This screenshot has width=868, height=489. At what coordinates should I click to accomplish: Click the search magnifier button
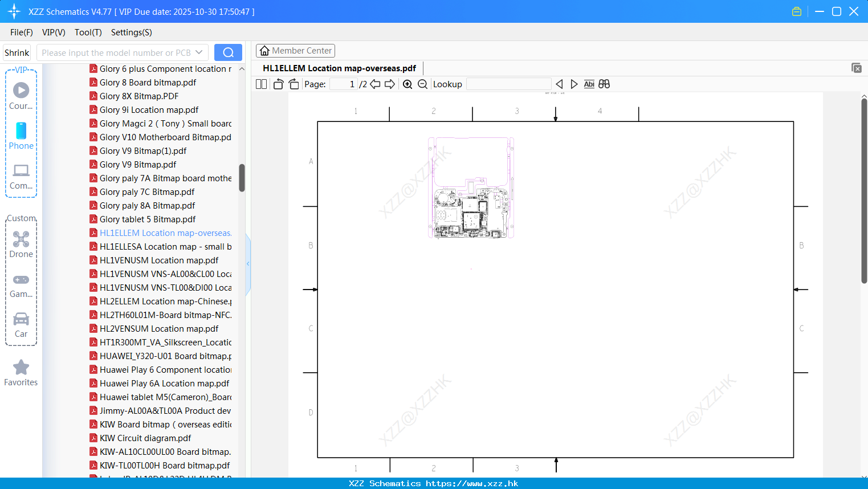pos(228,52)
